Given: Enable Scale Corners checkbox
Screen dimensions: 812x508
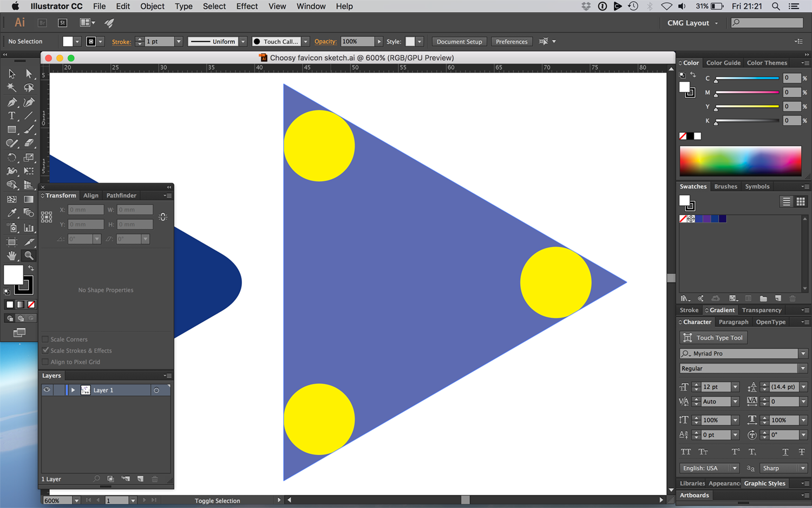Looking at the screenshot, I should click(45, 339).
